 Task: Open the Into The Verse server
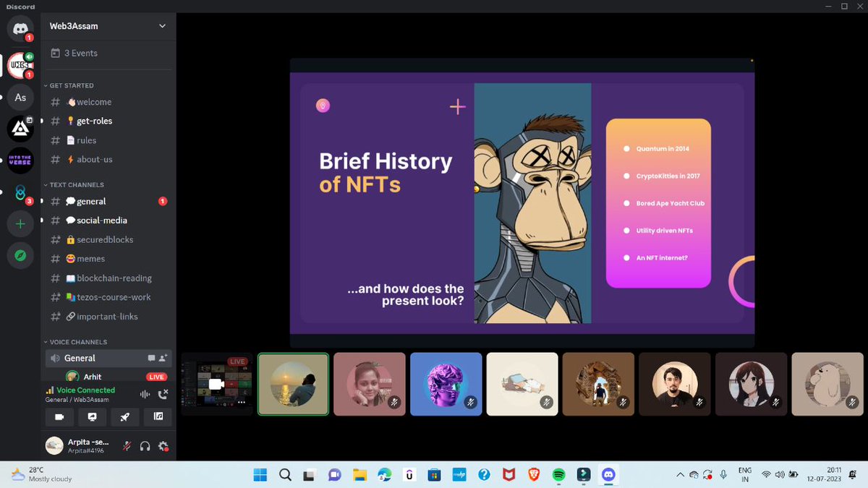(x=20, y=160)
